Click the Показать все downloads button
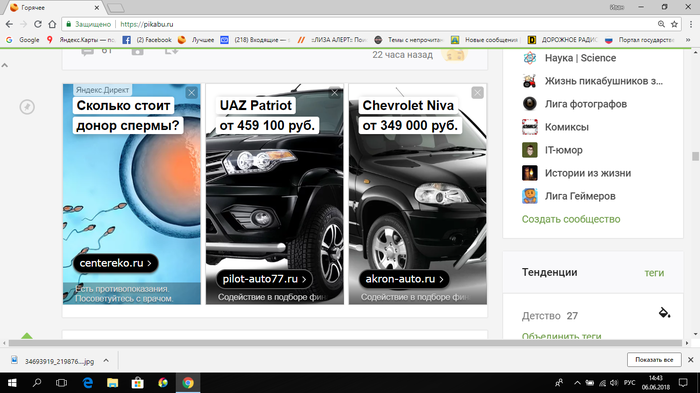Image resolution: width=700 pixels, height=393 pixels. click(654, 360)
